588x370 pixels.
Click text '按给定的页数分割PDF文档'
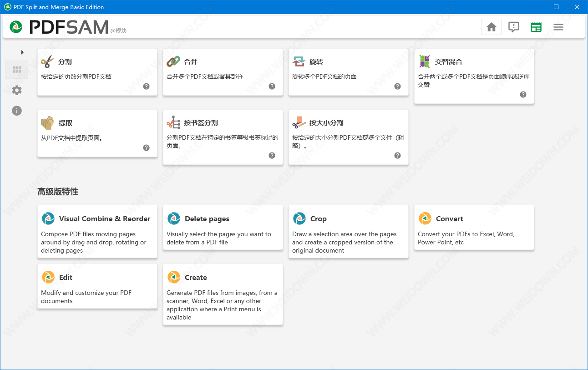pos(76,76)
